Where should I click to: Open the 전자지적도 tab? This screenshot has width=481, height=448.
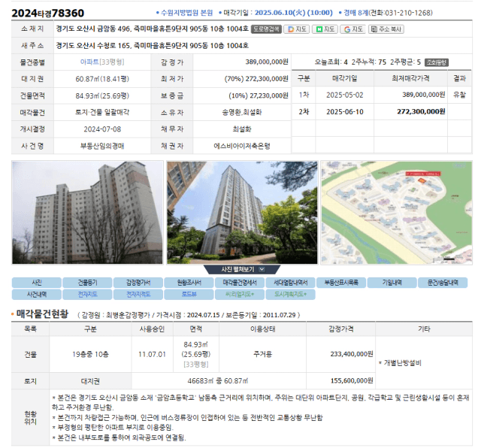tap(138, 294)
